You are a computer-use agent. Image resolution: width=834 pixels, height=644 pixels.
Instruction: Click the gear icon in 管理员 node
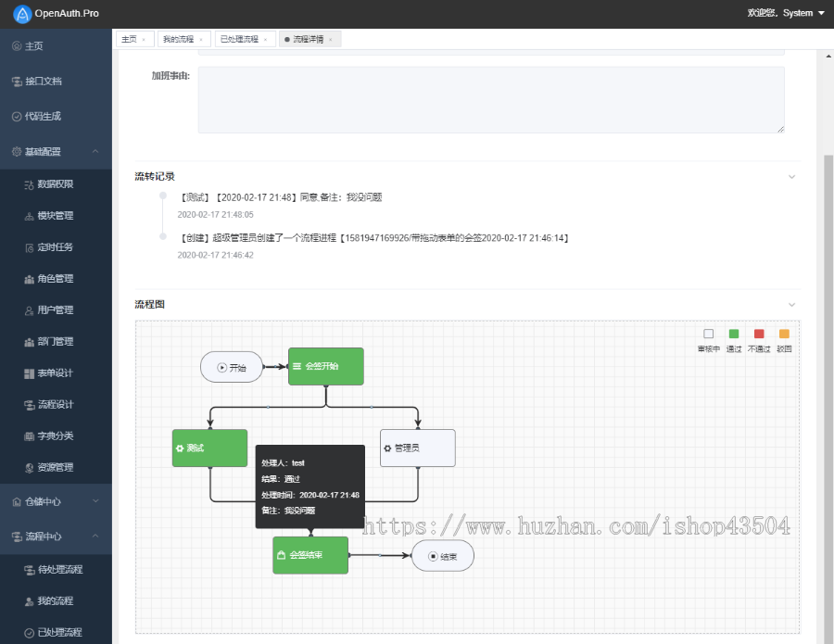tap(387, 448)
